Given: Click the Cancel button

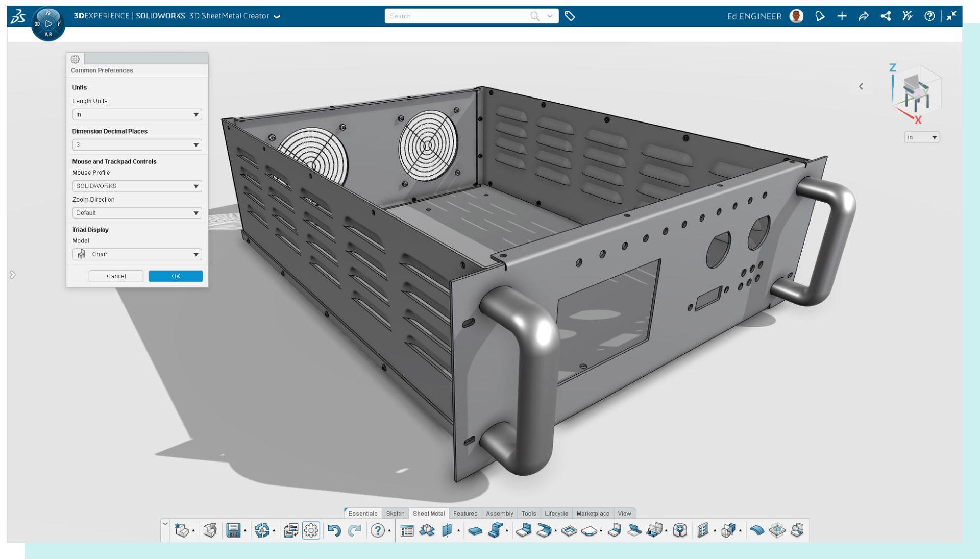Looking at the screenshot, I should pyautogui.click(x=116, y=276).
